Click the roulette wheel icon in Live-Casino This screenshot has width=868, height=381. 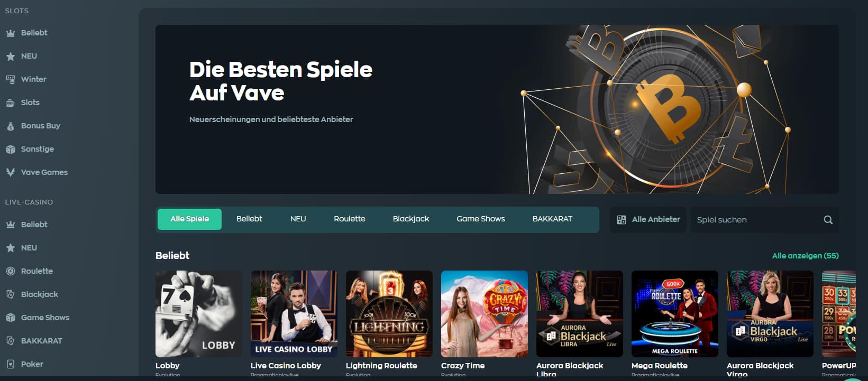click(x=10, y=271)
